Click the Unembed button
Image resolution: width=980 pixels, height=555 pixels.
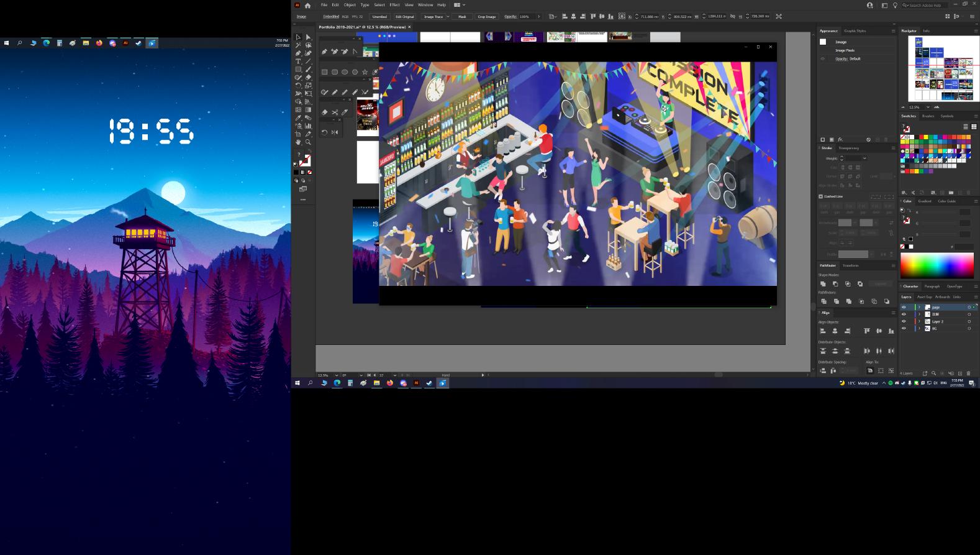379,17
